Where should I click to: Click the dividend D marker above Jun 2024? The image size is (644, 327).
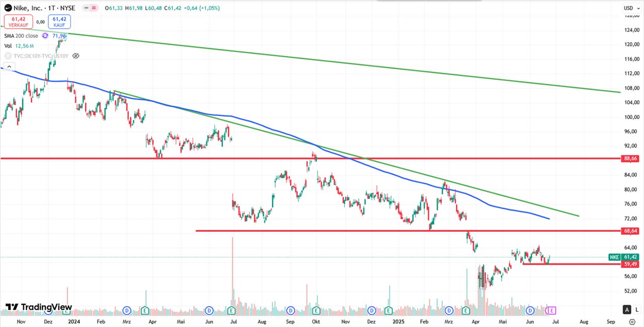pos(209,310)
